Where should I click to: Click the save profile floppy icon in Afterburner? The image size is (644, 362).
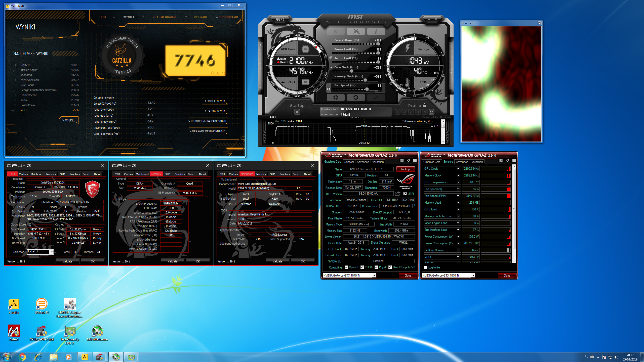431,112
